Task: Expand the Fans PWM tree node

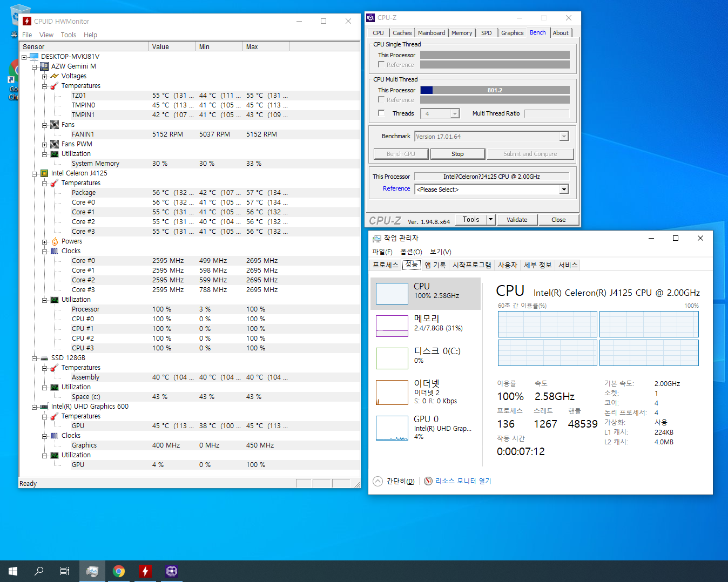Action: point(45,144)
